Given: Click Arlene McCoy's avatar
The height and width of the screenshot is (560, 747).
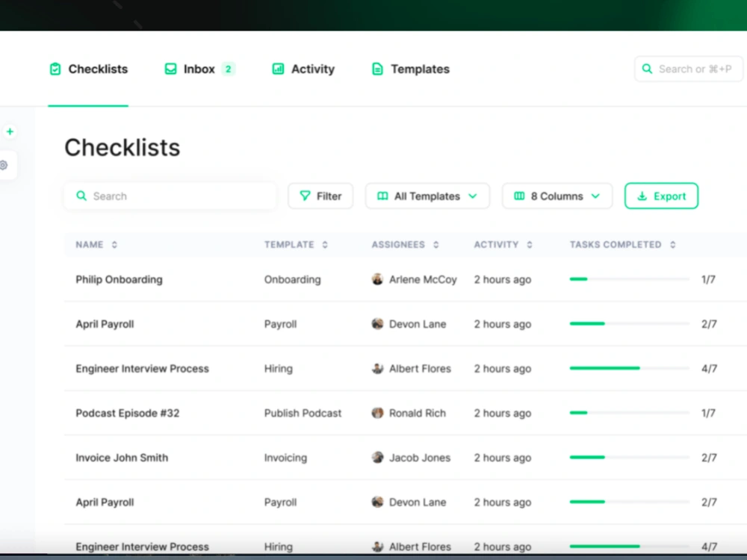Looking at the screenshot, I should (377, 279).
